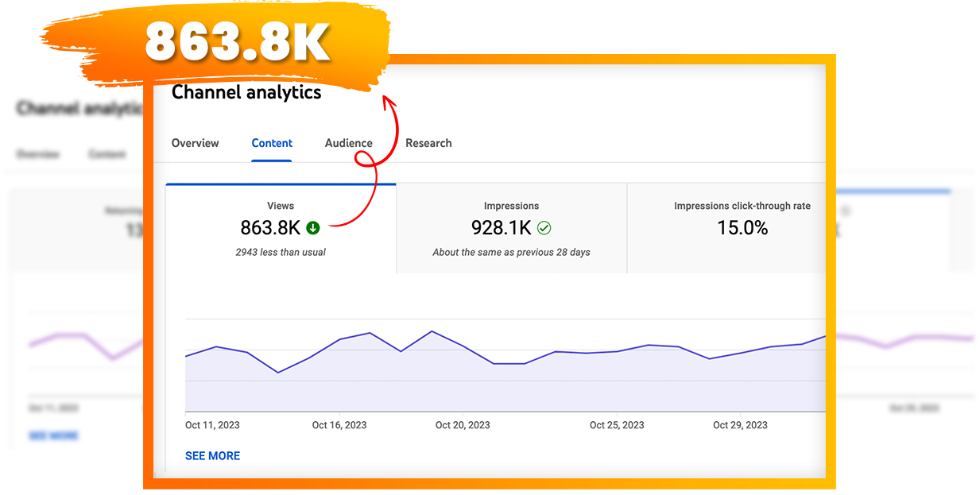
Task: Click "About the same as previous 28 days"
Action: pyautogui.click(x=511, y=252)
